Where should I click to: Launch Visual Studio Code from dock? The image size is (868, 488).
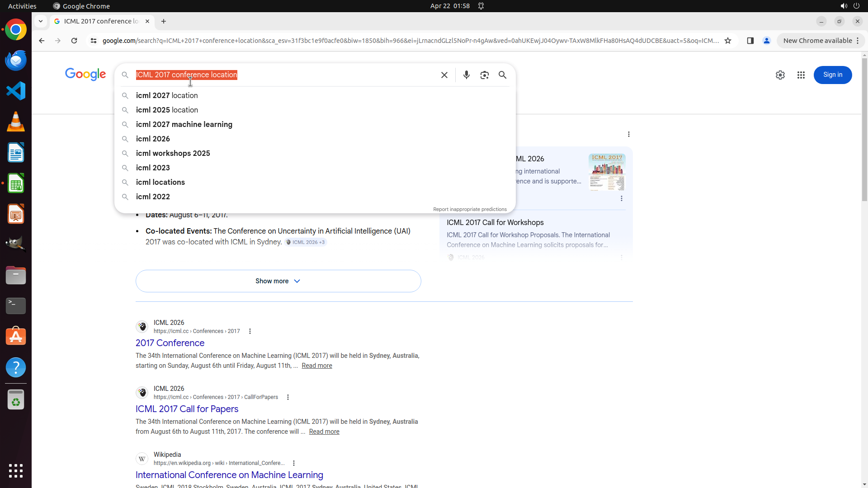click(16, 91)
